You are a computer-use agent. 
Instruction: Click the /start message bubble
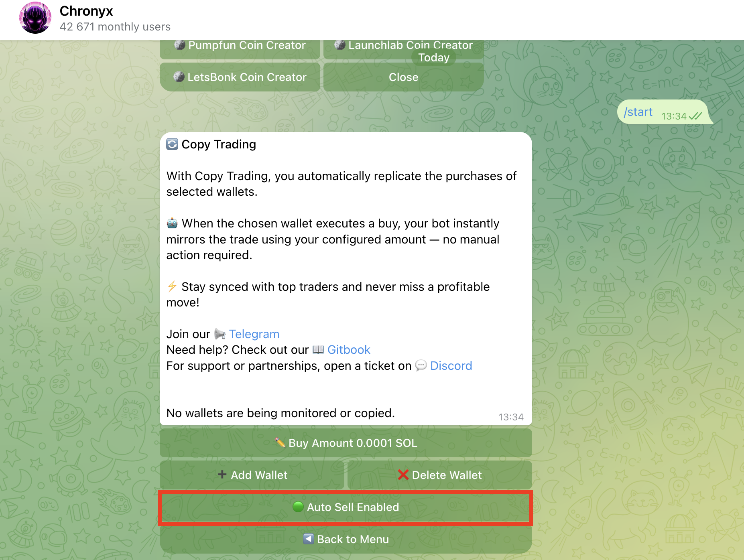[638, 112]
